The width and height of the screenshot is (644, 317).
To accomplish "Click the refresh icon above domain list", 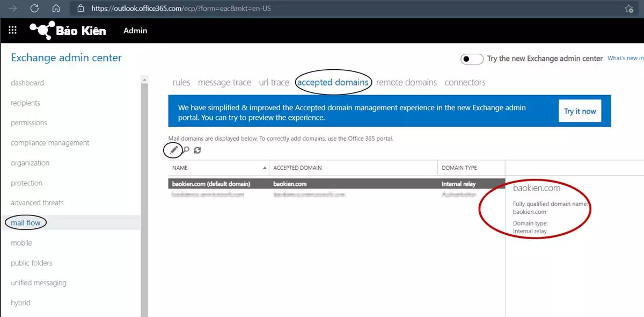I will pyautogui.click(x=197, y=150).
